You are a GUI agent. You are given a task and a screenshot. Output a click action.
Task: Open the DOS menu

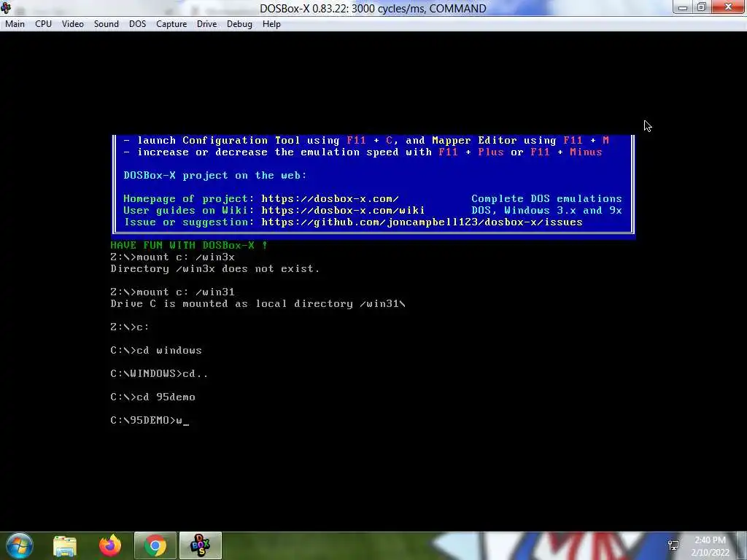click(138, 24)
